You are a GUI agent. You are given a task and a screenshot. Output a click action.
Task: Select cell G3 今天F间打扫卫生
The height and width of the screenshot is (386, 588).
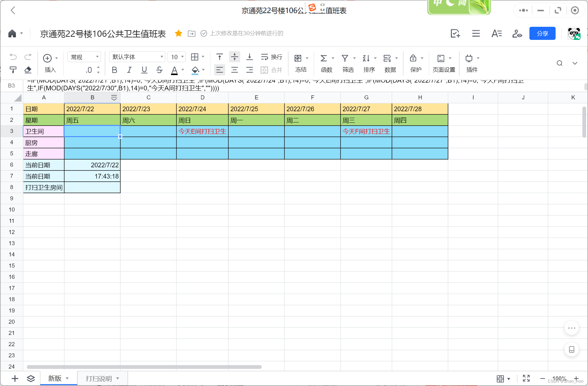pos(366,131)
